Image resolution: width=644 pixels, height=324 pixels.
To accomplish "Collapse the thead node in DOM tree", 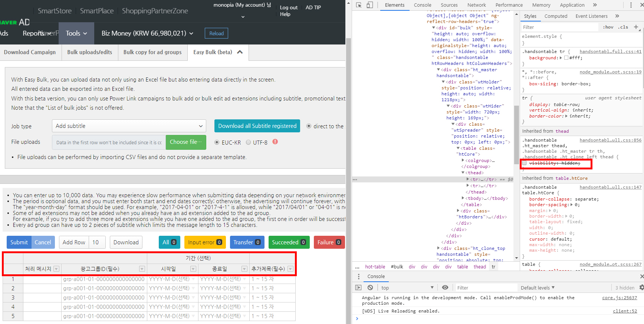I will click(x=463, y=173).
